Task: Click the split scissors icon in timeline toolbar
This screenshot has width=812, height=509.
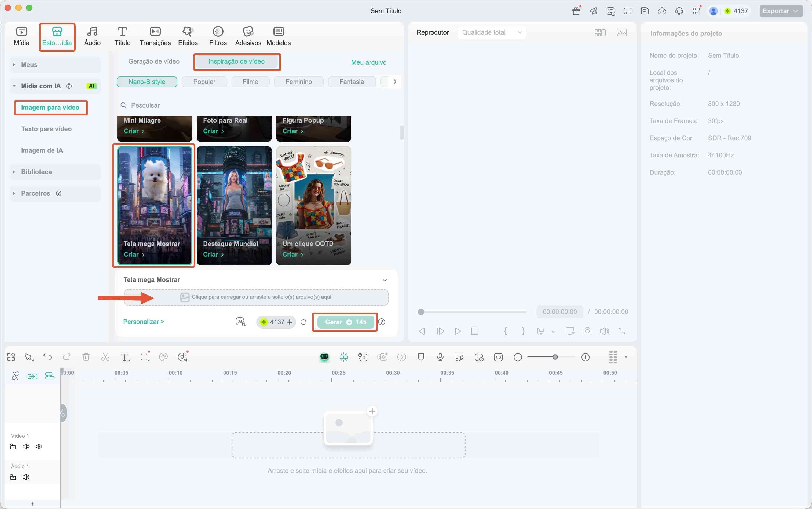Action: [105, 357]
